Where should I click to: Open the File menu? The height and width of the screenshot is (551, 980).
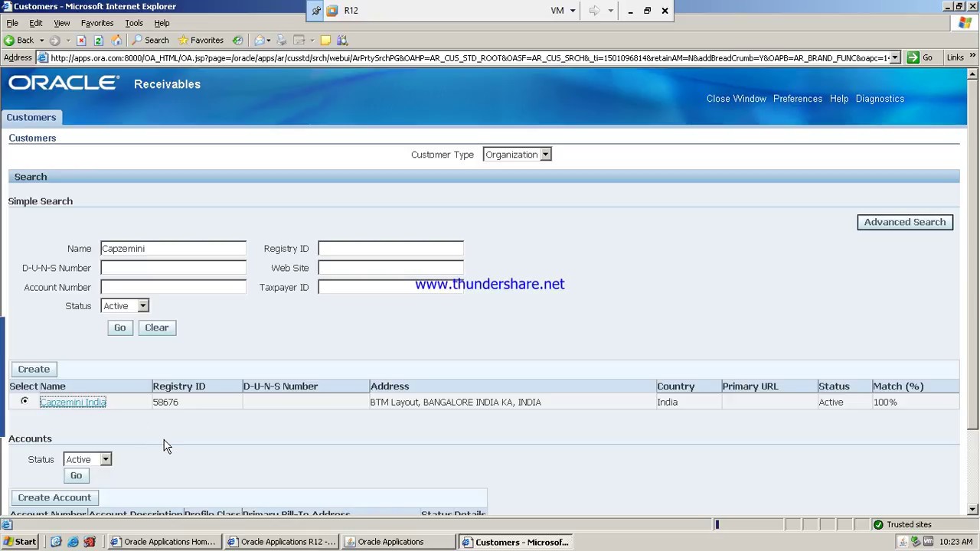point(12,23)
